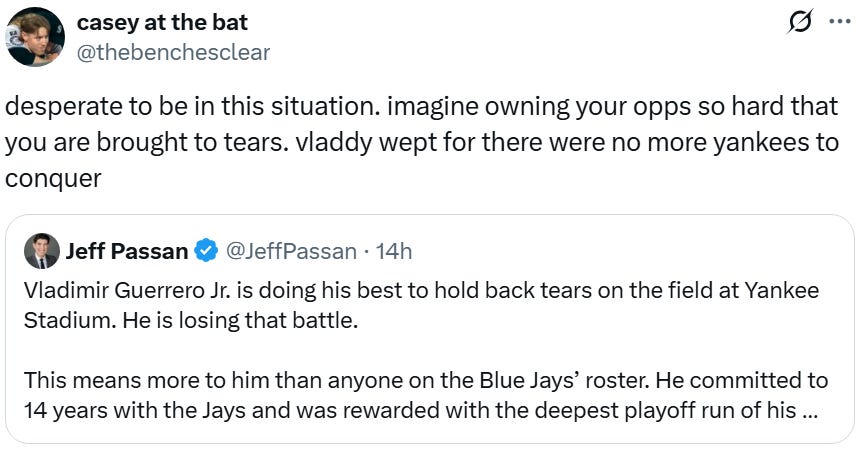
Task: Expand the truncated quoted post ellipsis
Action: [809, 411]
